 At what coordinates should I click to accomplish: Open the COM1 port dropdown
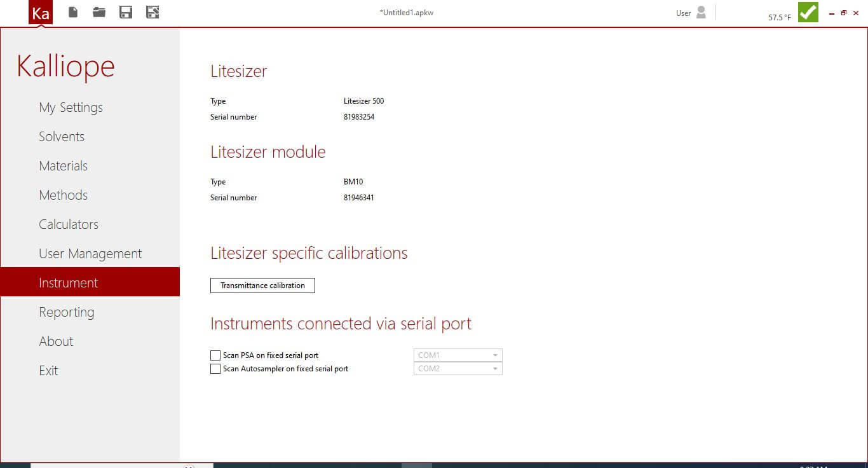[457, 355]
